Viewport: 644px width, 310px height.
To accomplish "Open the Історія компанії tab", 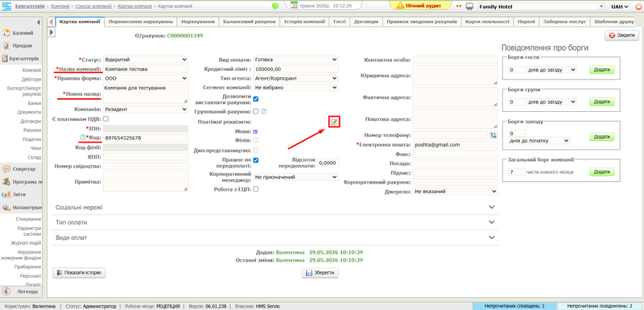I will tap(304, 22).
